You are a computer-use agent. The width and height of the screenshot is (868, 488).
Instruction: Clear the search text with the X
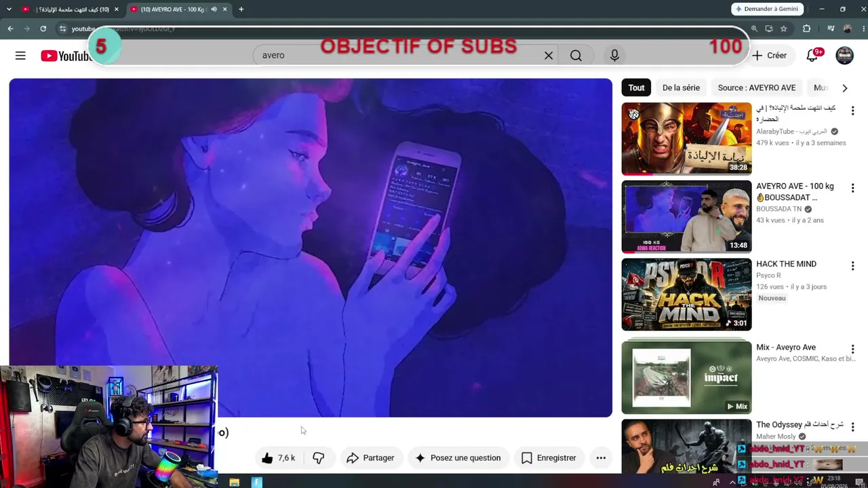coord(549,56)
